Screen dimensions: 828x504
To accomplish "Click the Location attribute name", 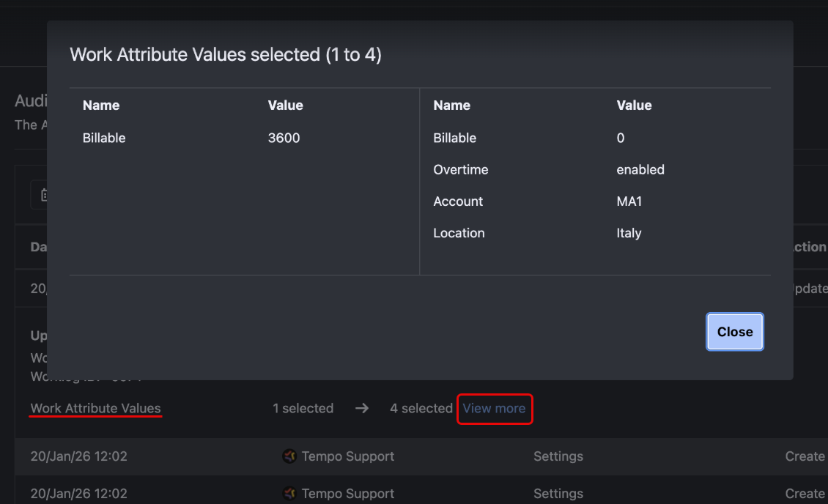I will [459, 233].
